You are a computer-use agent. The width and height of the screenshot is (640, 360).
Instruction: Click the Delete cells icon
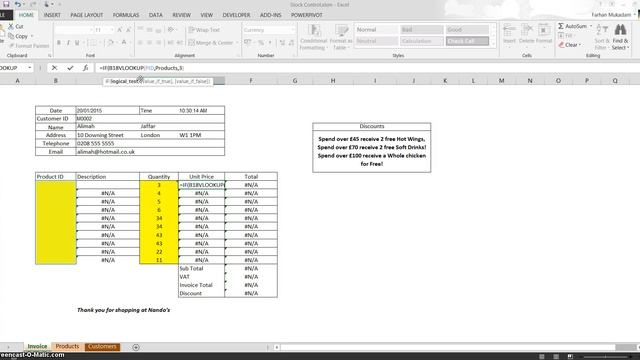[x=527, y=30]
